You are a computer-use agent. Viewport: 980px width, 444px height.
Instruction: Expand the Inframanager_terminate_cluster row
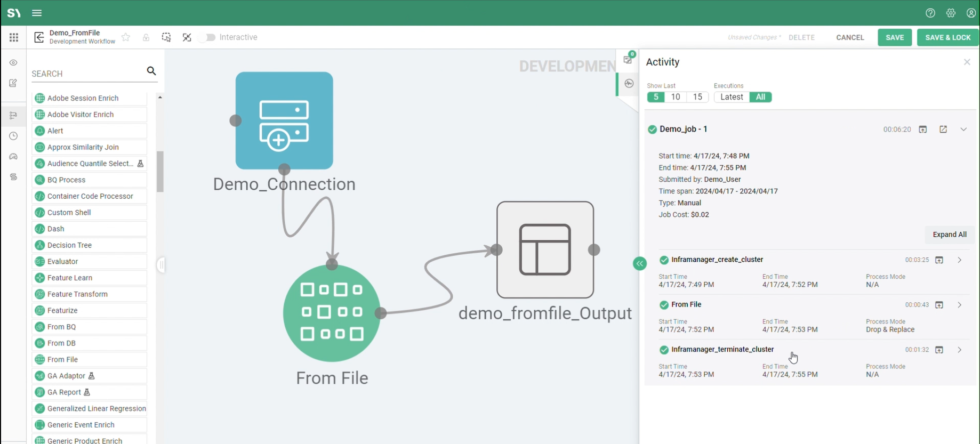(959, 350)
